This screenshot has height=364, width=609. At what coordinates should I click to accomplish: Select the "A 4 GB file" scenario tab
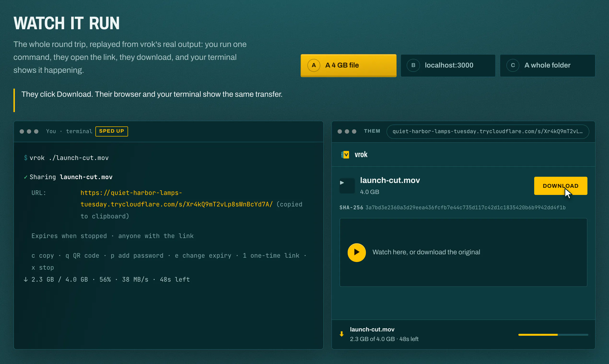point(348,65)
